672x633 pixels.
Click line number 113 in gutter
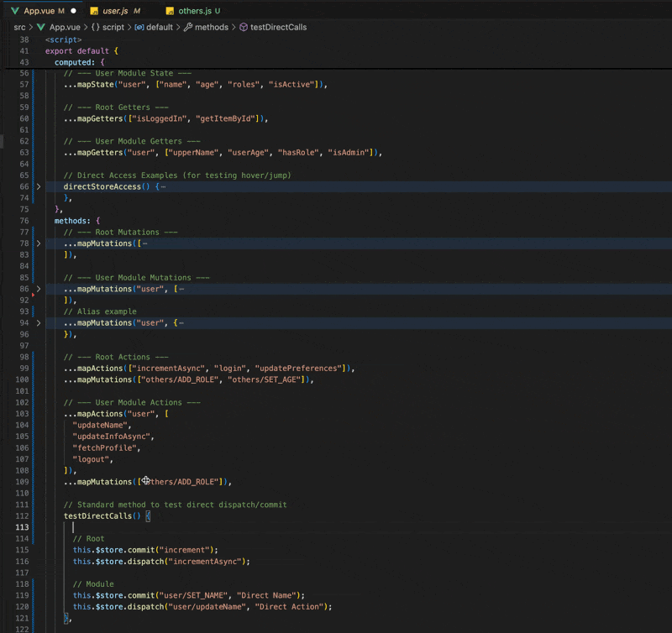click(23, 527)
